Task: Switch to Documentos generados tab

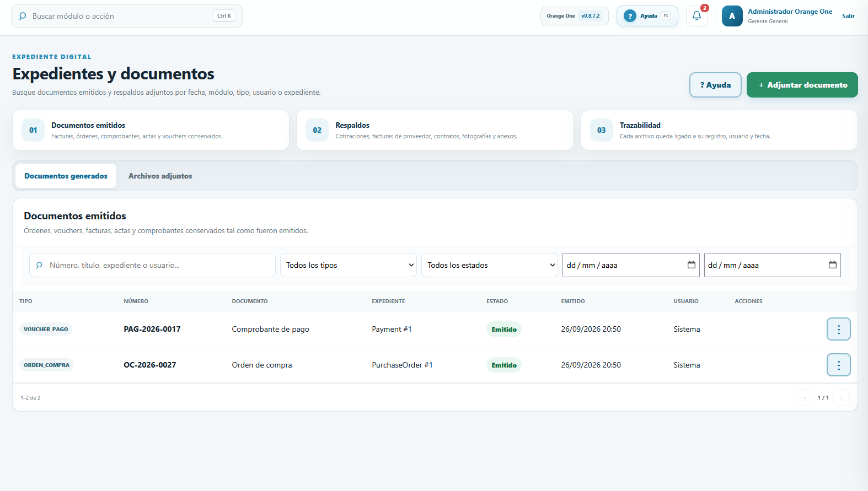Action: pyautogui.click(x=66, y=176)
